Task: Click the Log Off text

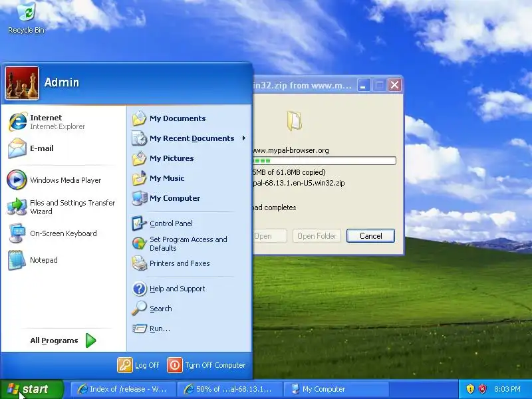Action: (x=147, y=365)
